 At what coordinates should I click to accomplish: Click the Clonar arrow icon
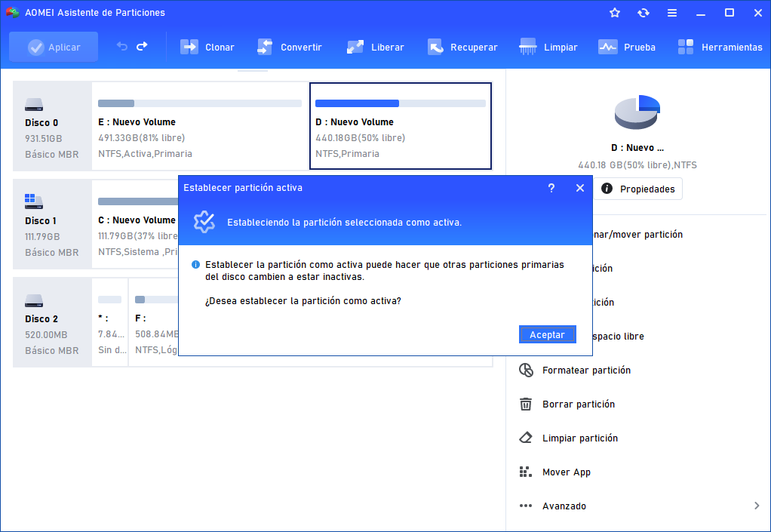pyautogui.click(x=189, y=47)
